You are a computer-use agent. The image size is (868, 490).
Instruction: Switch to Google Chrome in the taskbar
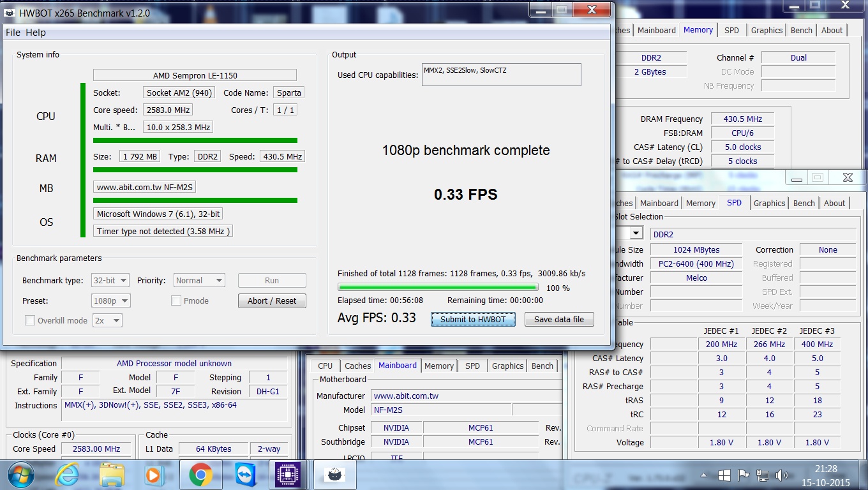tap(200, 475)
